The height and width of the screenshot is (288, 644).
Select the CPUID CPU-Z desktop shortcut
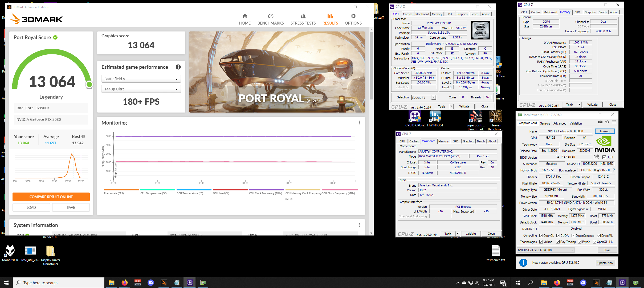click(x=415, y=119)
